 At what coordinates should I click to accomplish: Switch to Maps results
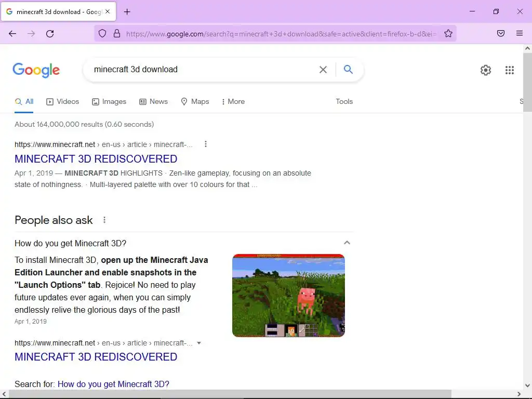tap(195, 101)
